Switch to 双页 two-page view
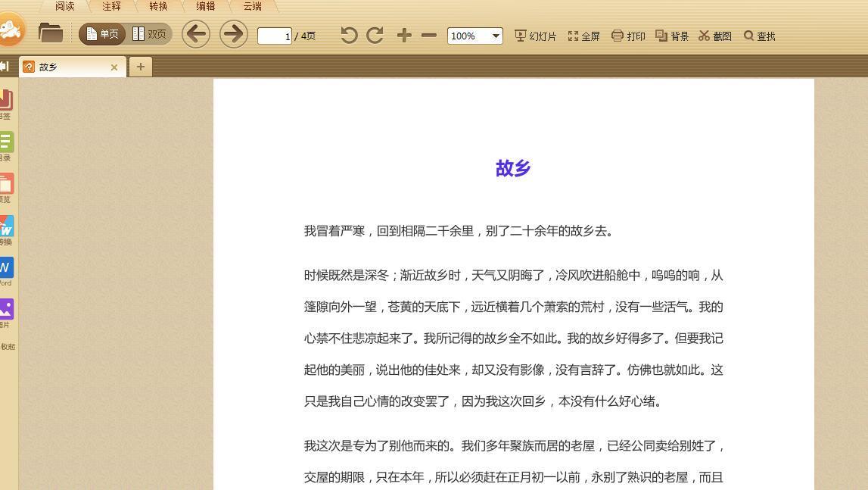 pyautogui.click(x=149, y=34)
